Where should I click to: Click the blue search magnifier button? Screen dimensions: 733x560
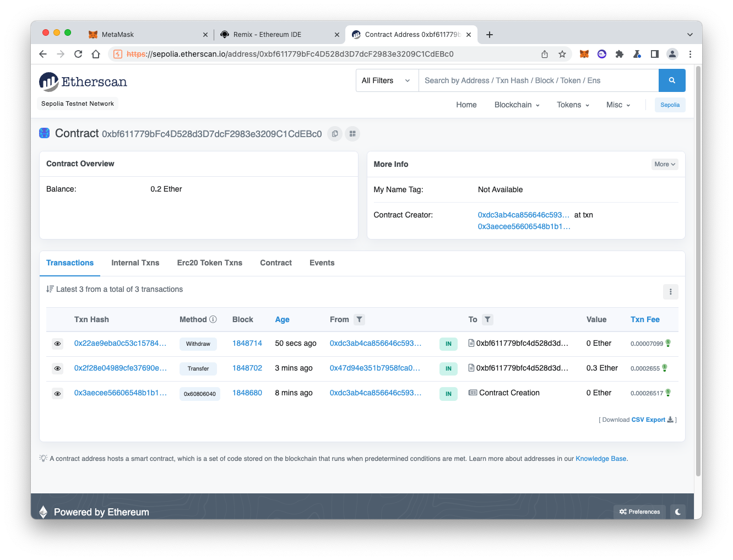pyautogui.click(x=672, y=80)
